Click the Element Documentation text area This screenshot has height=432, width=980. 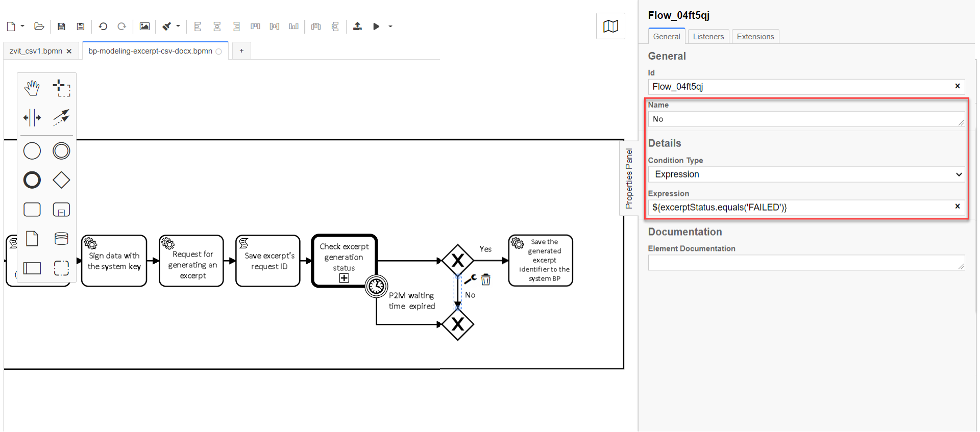click(806, 263)
